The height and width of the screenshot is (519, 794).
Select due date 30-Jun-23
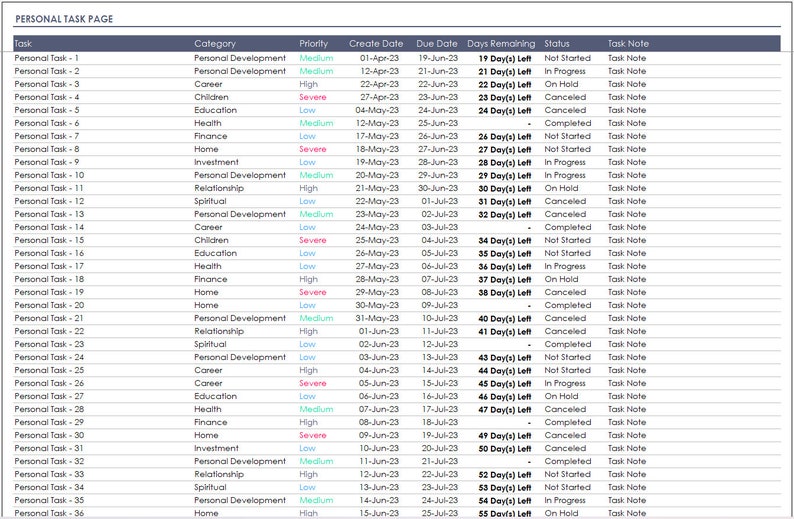438,188
